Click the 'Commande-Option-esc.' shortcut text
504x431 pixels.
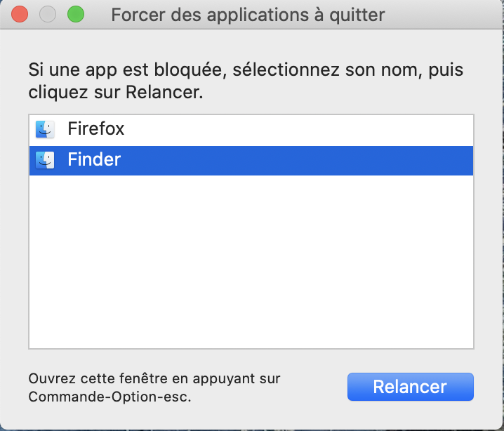(x=110, y=396)
